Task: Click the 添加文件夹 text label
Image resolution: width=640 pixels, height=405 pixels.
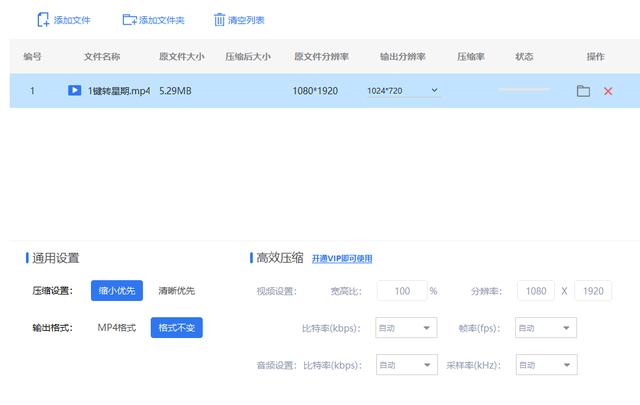Action: [x=162, y=20]
